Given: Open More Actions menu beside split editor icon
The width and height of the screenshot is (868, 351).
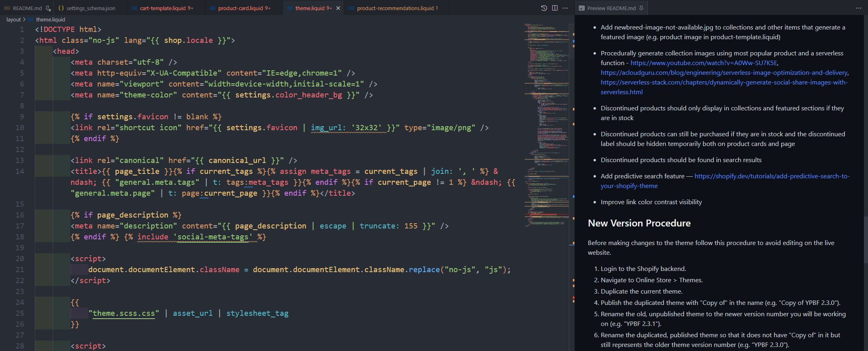Looking at the screenshot, I should pos(565,8).
